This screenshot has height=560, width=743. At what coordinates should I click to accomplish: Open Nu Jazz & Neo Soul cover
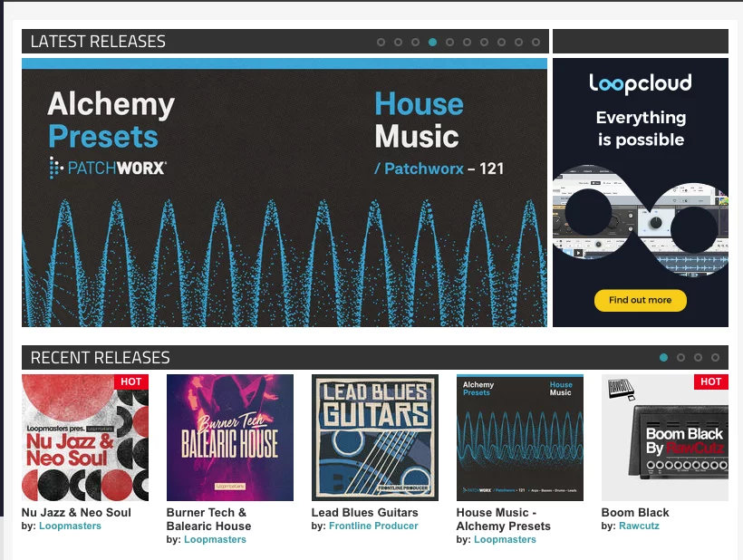tap(85, 438)
